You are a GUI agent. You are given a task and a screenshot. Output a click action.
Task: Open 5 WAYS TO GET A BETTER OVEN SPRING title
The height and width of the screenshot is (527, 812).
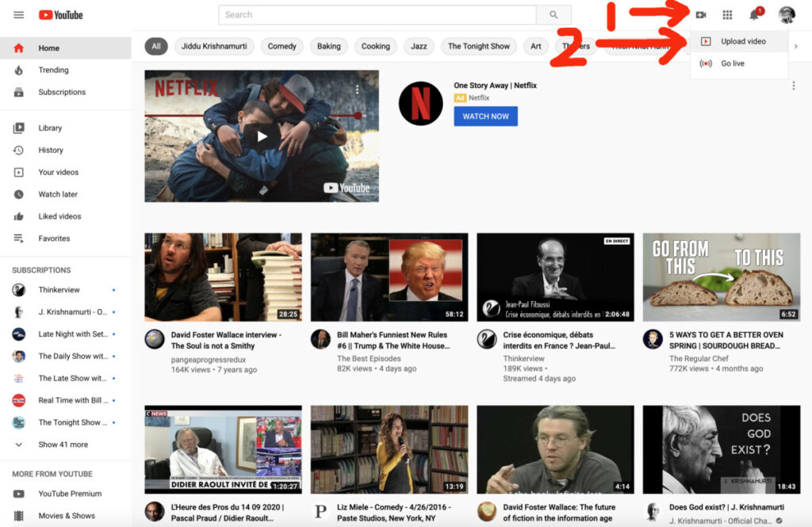(726, 341)
